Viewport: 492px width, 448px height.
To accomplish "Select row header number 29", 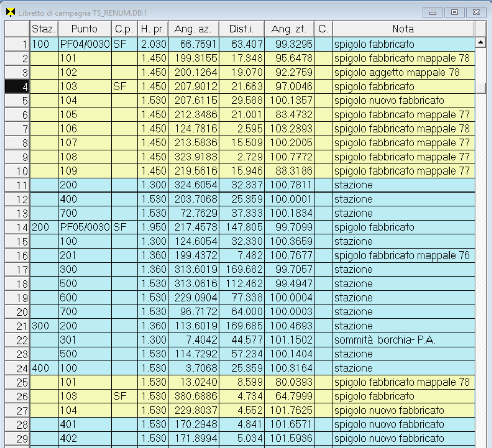I will tap(17, 439).
